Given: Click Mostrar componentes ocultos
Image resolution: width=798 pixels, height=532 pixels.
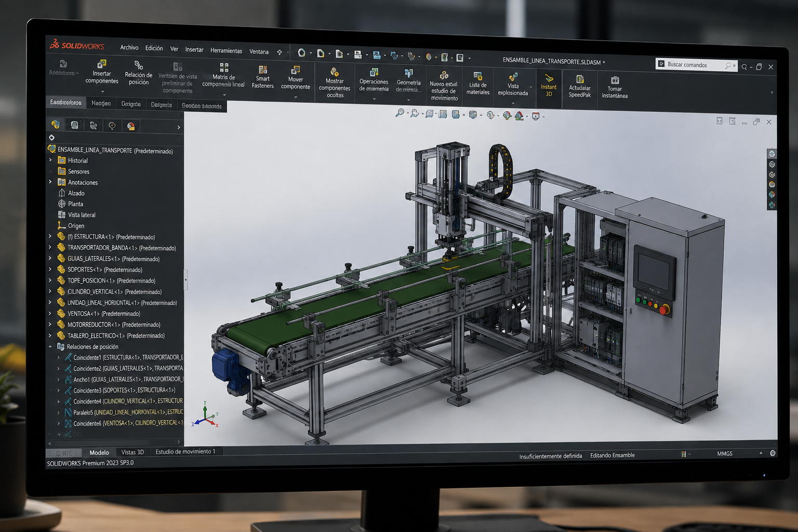Looking at the screenshot, I should (x=335, y=83).
